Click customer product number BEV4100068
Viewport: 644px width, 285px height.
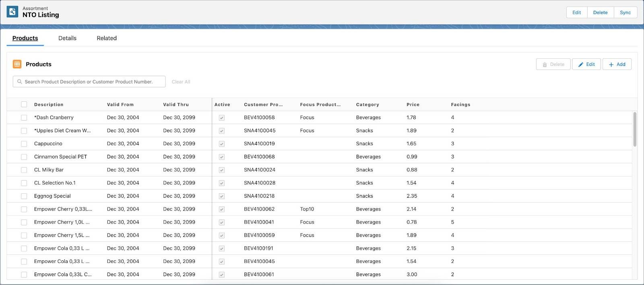(x=259, y=157)
